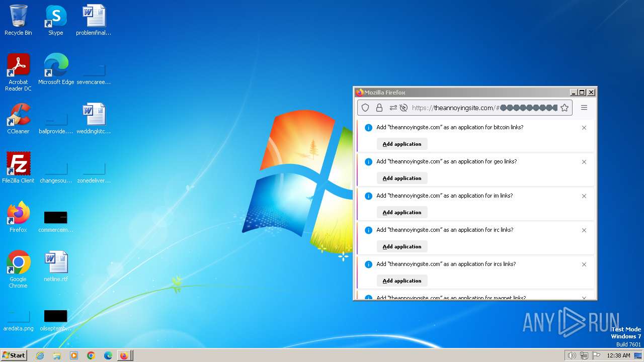Select the oilseptemb desktop file
The image size is (644, 362).
click(x=56, y=320)
